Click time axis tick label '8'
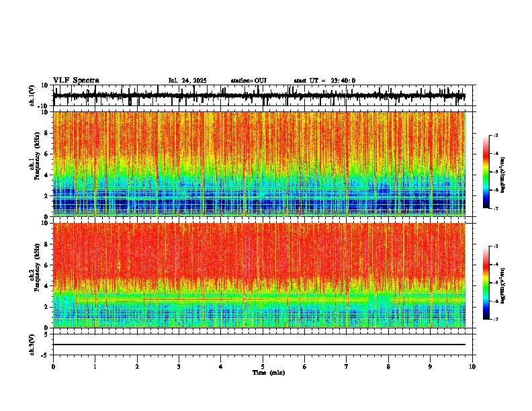 pyautogui.click(x=388, y=366)
